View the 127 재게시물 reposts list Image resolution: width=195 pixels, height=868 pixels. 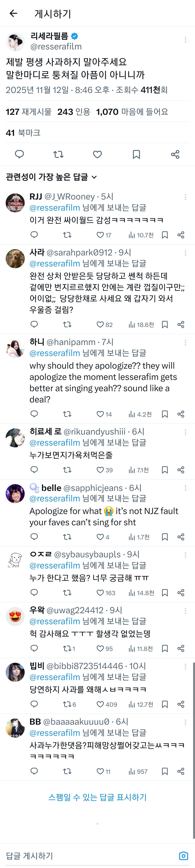(29, 112)
